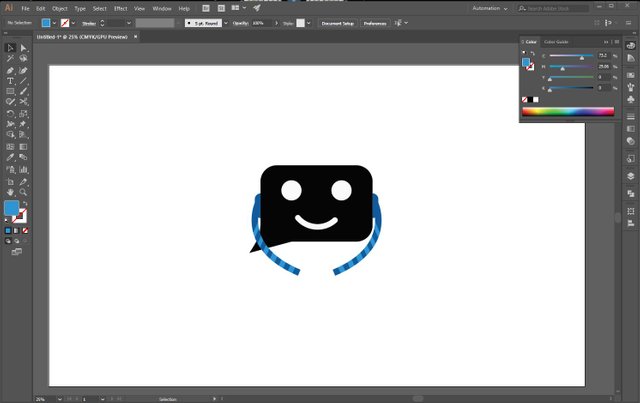
Task: Choose the Mesh tool
Action: tap(10, 147)
